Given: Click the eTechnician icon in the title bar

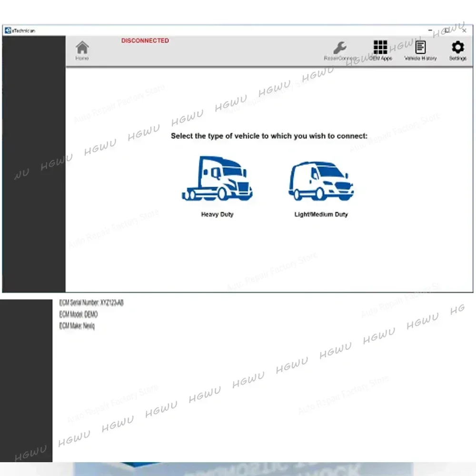Looking at the screenshot, I should tap(8, 30).
